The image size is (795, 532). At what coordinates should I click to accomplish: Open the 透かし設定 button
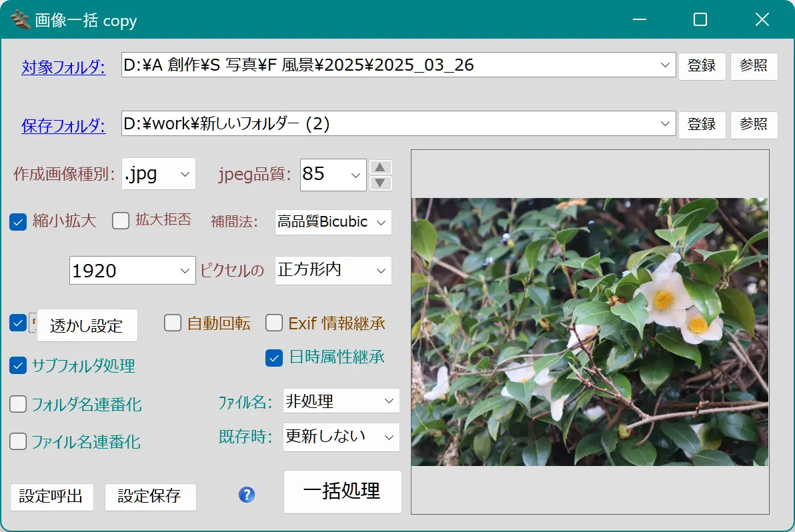(x=87, y=325)
